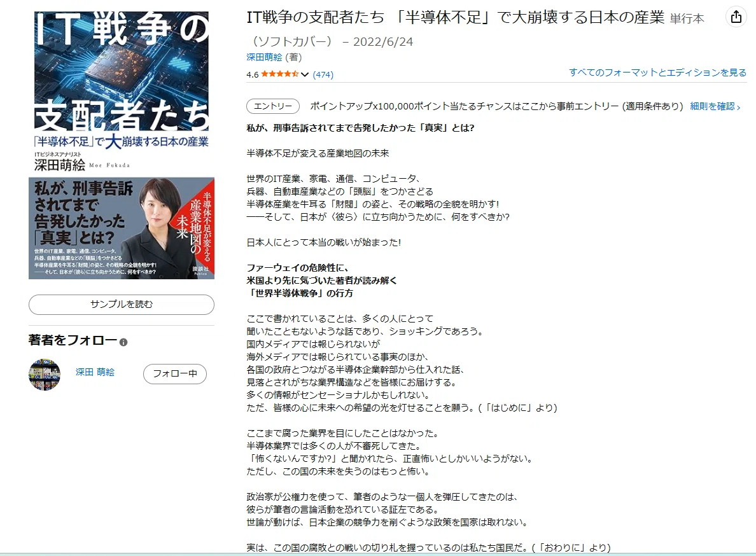Click the line 国内メディアでは報じられないが

click(313, 344)
